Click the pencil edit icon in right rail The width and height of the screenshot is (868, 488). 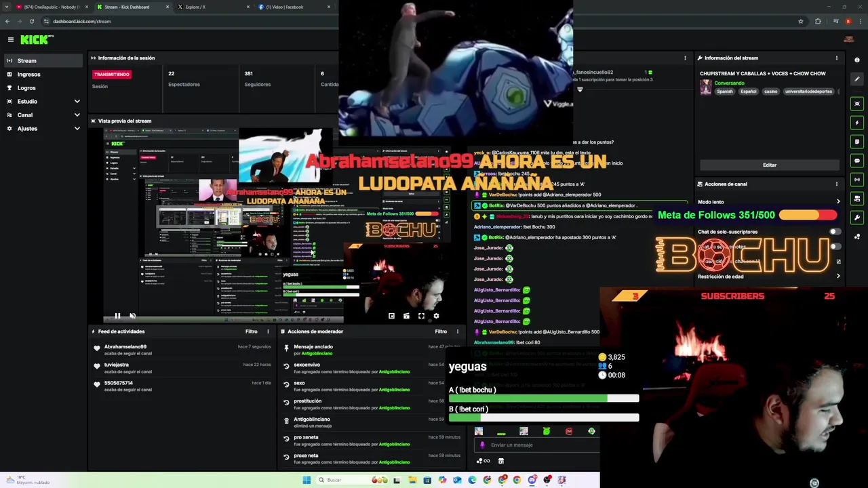pyautogui.click(x=857, y=78)
